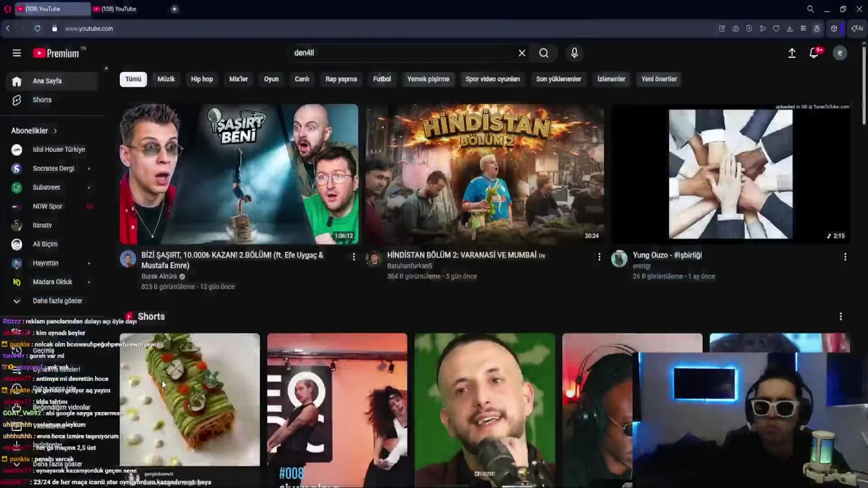868x488 pixels.
Task: Open NOW Spor subscription
Action: tap(53, 207)
